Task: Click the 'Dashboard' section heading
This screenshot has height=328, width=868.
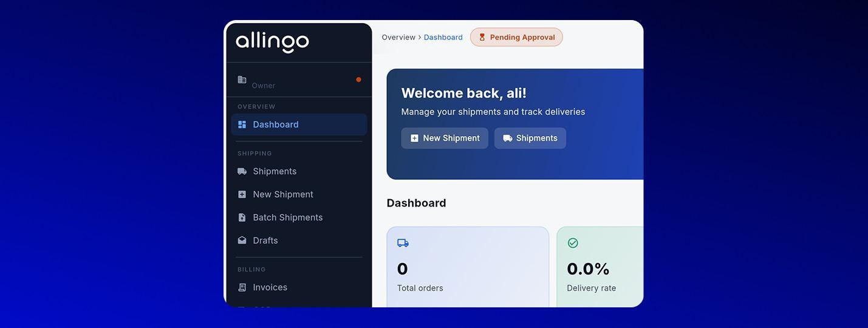Action: tap(417, 203)
